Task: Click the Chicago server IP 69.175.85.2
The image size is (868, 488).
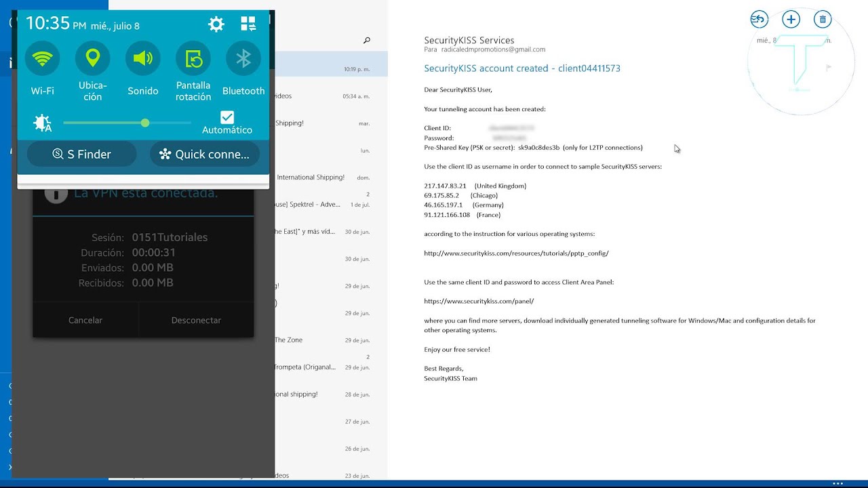Action: tap(441, 195)
